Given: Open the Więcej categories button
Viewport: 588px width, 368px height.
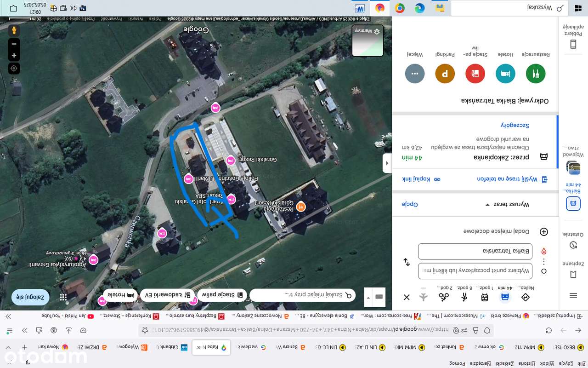Looking at the screenshot, I should 415,73.
